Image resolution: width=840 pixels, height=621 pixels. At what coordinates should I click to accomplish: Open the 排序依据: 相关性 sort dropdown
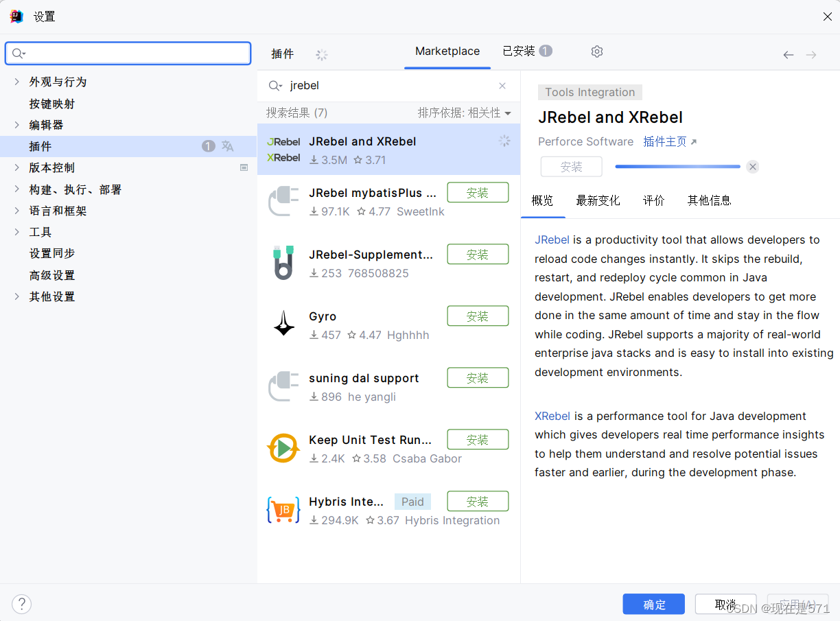click(465, 113)
